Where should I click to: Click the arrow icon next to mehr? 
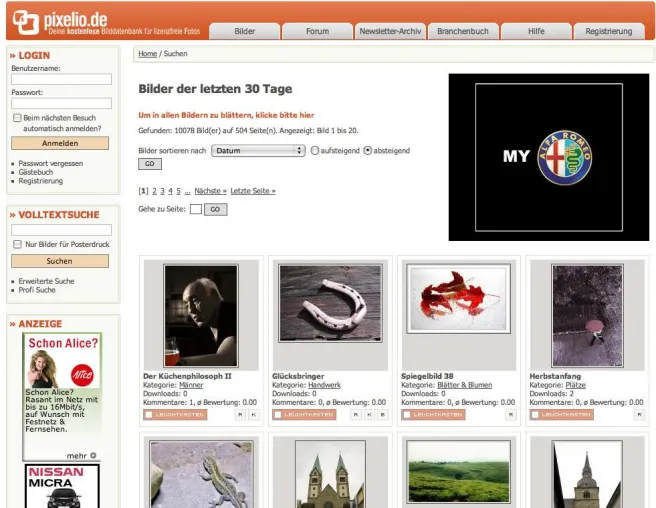(93, 455)
